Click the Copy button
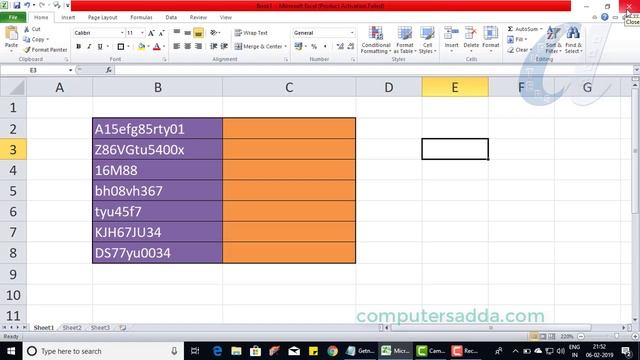This screenshot has height=360, width=640. coord(36,40)
